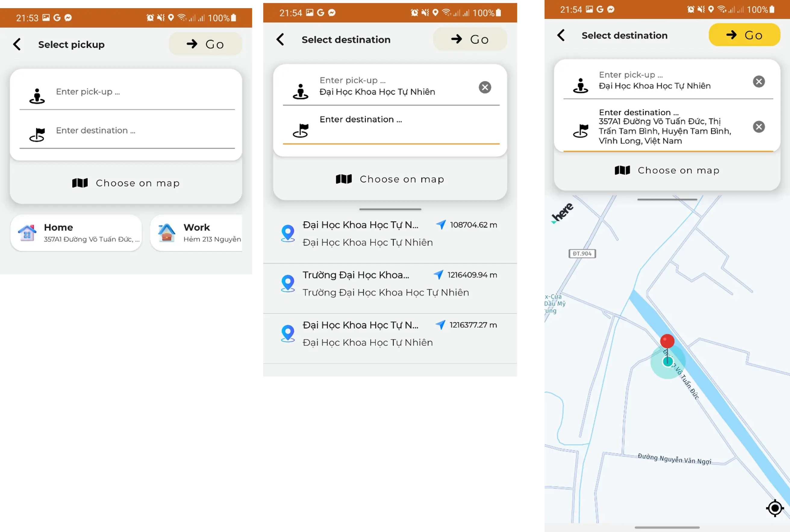Viewport: 790px width, 532px height.
Task: Clear pickup text on map screen
Action: 758,81
